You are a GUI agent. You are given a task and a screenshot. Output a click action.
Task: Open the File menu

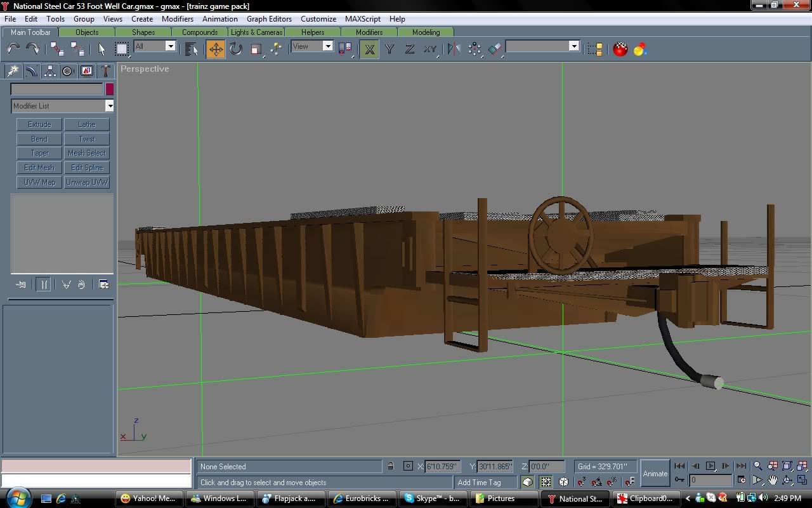pos(10,19)
